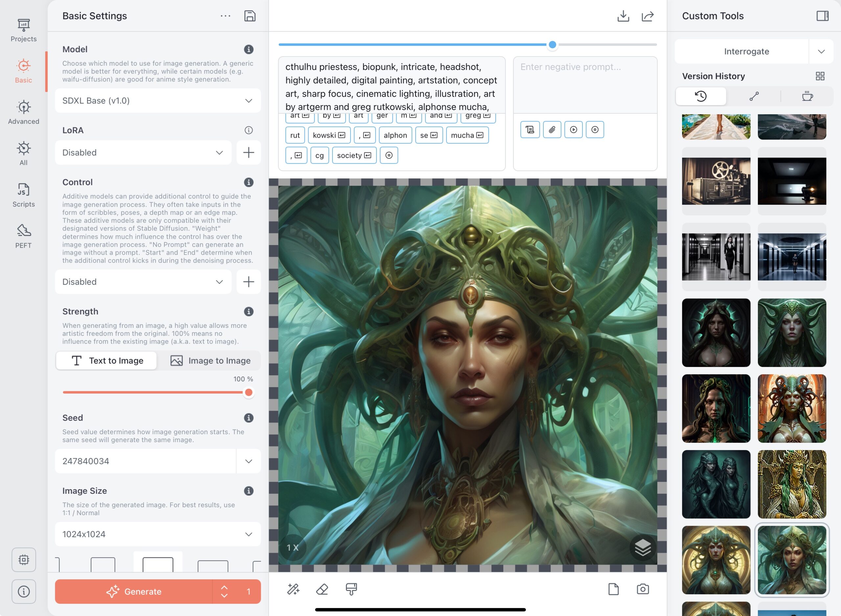
Task: Change batch count stepper arrows
Action: click(x=224, y=591)
